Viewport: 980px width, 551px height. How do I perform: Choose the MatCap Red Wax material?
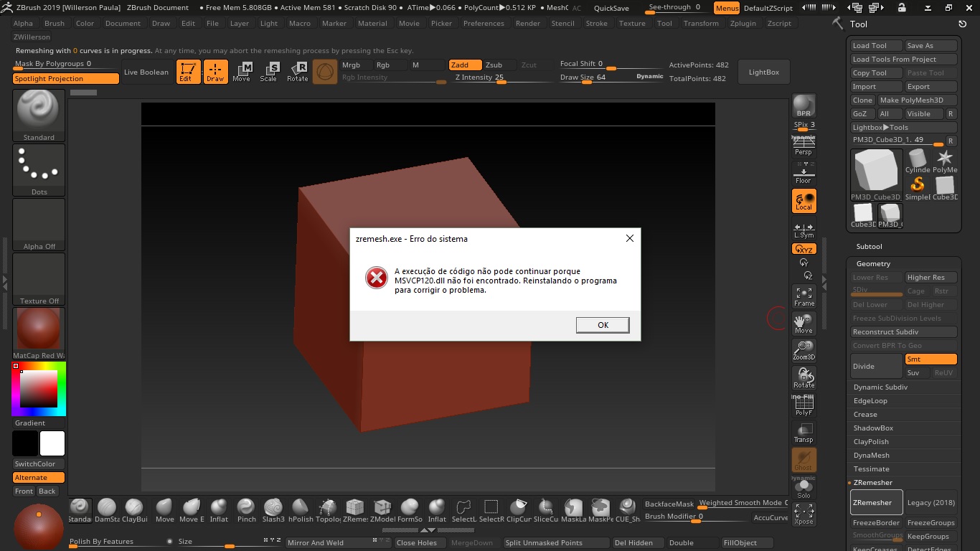coord(39,334)
